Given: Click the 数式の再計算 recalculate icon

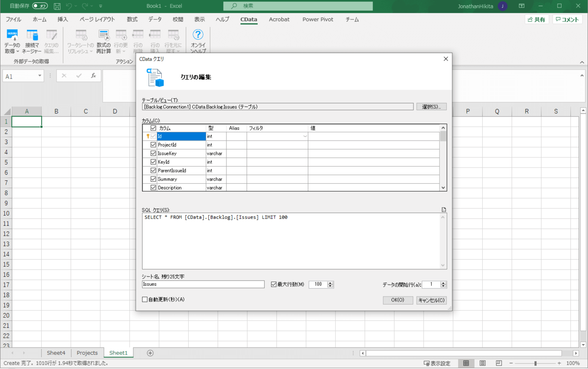Looking at the screenshot, I should tap(103, 35).
